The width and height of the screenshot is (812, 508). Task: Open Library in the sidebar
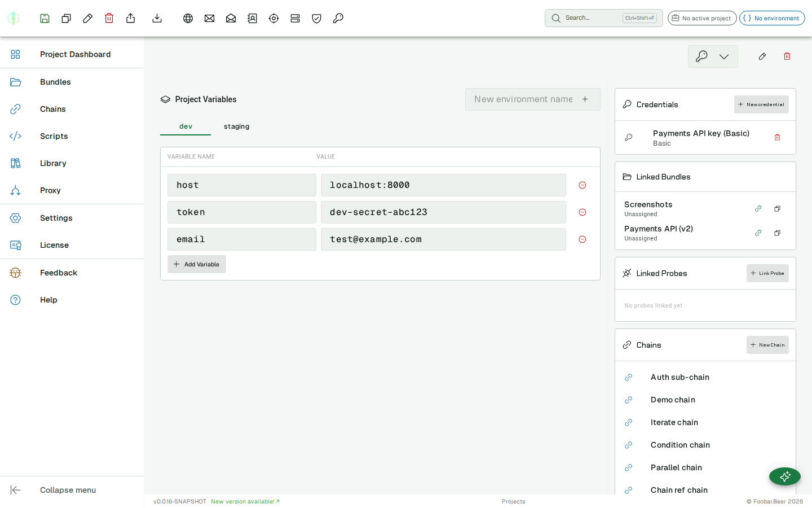72,163
